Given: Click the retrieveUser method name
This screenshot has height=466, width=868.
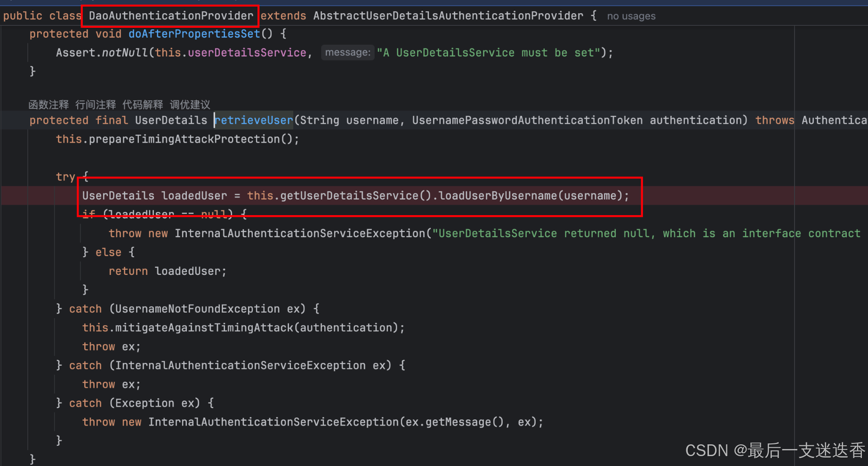Looking at the screenshot, I should tap(254, 121).
